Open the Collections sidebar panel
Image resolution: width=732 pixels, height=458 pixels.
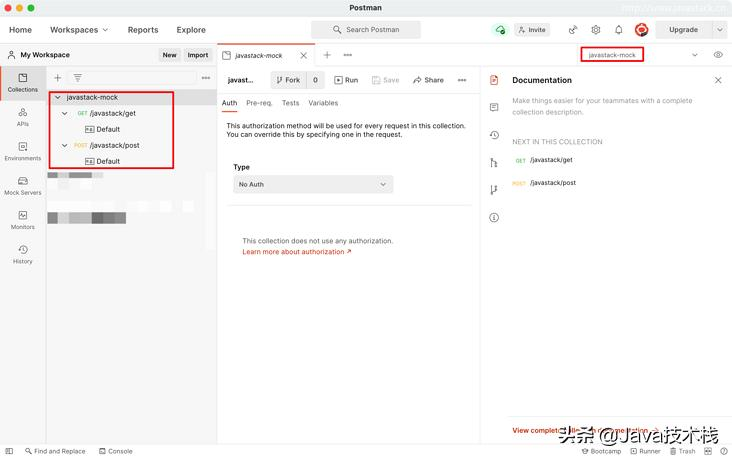click(22, 83)
